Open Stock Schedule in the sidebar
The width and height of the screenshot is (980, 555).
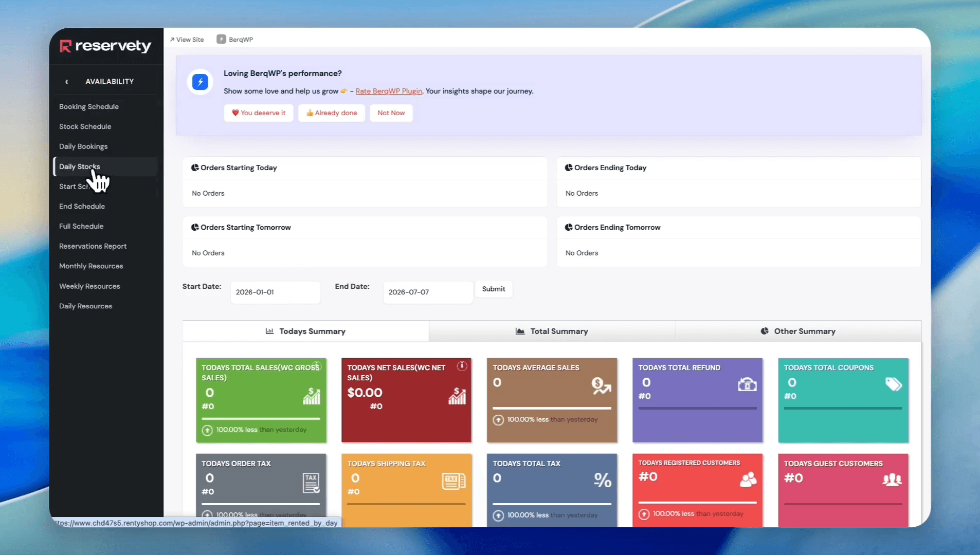85,126
